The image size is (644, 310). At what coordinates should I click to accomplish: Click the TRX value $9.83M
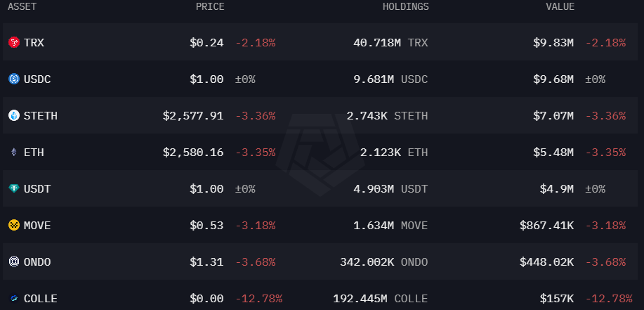[553, 43]
